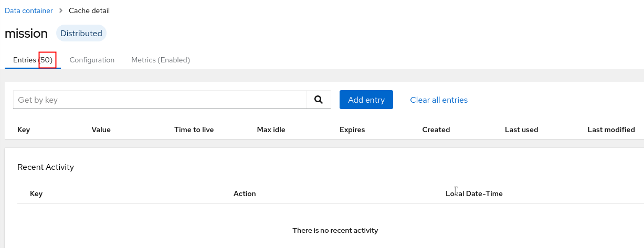This screenshot has height=248, width=644.
Task: Click the Last used column header
Action: 522,130
